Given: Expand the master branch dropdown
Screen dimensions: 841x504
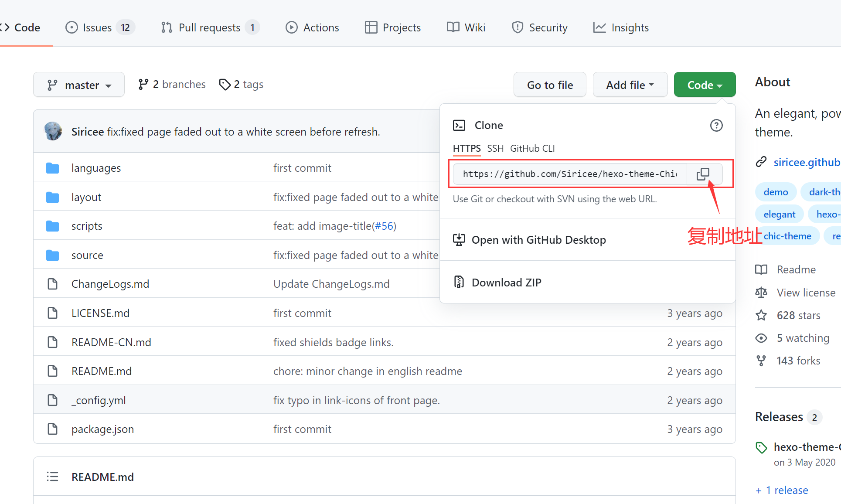Looking at the screenshot, I should (x=78, y=85).
